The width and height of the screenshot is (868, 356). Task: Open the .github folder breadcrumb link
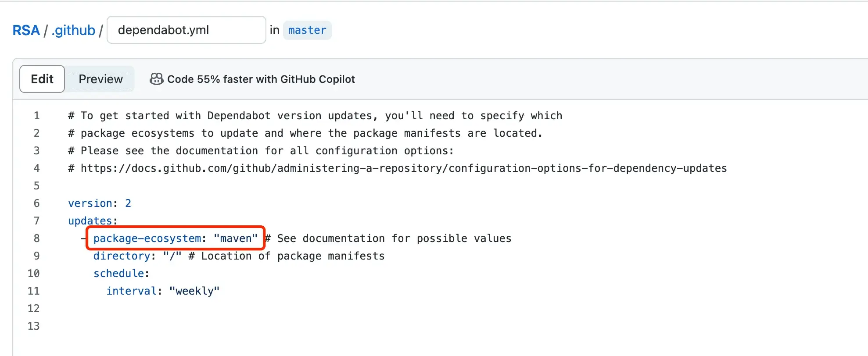[73, 30]
